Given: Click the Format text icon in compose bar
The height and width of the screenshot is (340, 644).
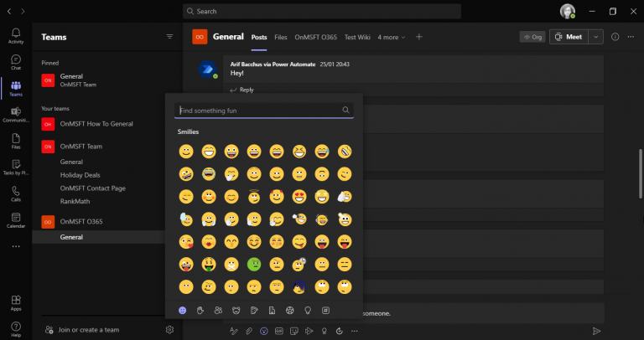Looking at the screenshot, I should click(x=234, y=331).
